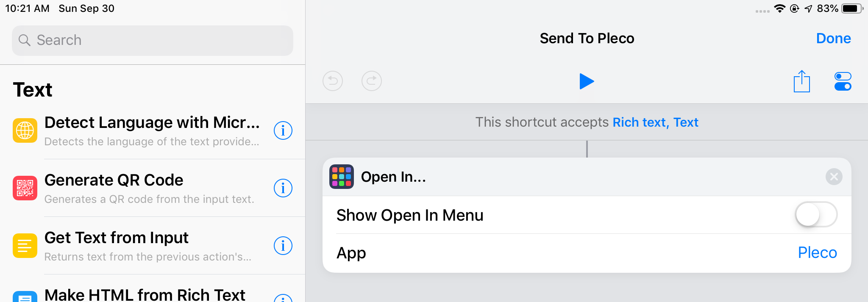Tap the battery indicator in status bar
This screenshot has width=868, height=302.
point(852,8)
